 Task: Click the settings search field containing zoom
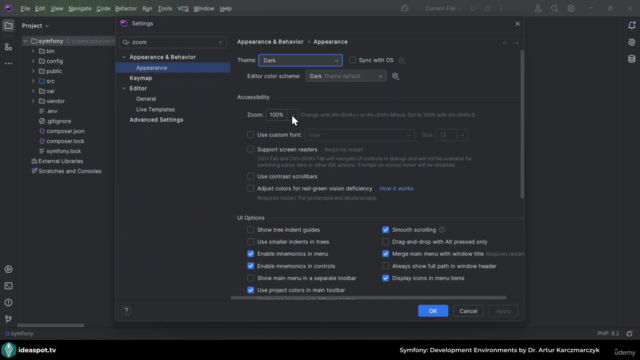[x=172, y=42]
